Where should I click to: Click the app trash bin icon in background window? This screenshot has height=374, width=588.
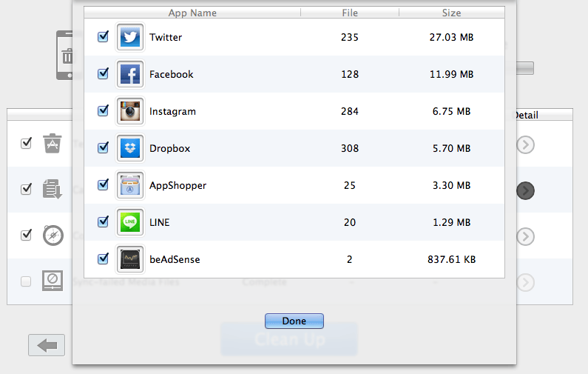click(52, 143)
